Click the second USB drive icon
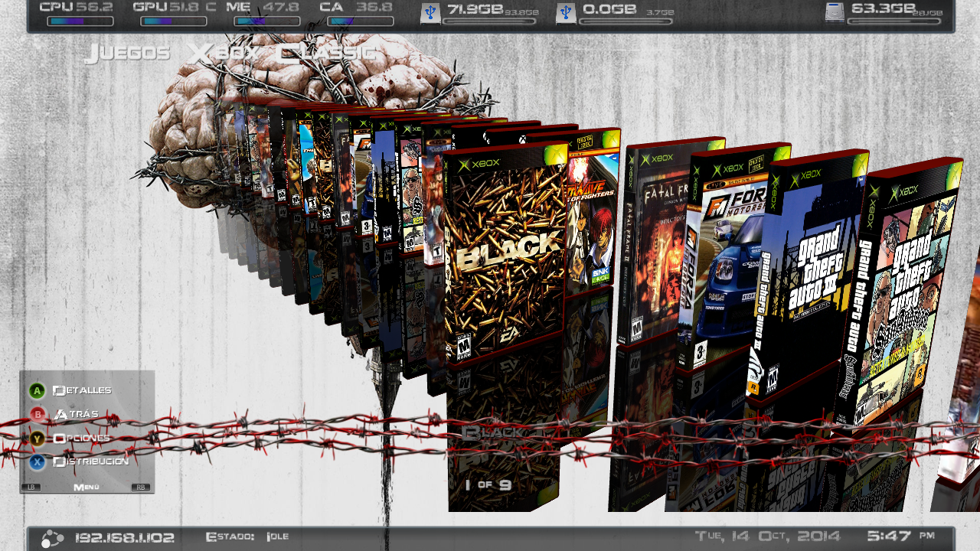The height and width of the screenshot is (551, 980). tap(566, 13)
